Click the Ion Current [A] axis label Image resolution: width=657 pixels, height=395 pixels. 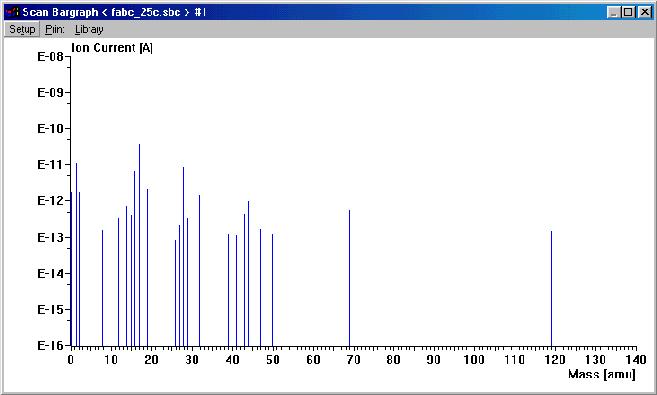112,48
